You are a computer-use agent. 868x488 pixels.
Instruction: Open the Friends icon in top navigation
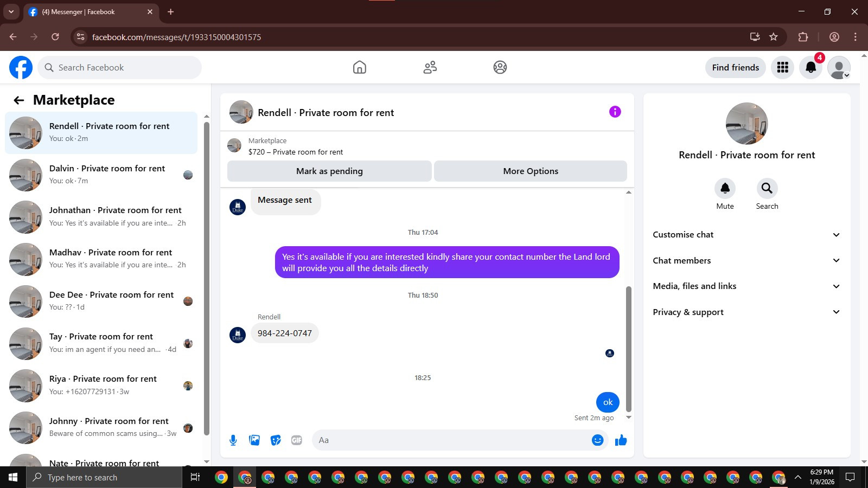pos(430,67)
